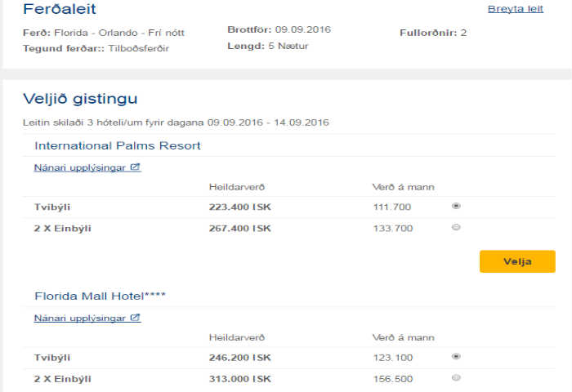Select 2 X Einbýli radio for International Palms
Image resolution: width=572 pixels, height=392 pixels.
tap(456, 227)
